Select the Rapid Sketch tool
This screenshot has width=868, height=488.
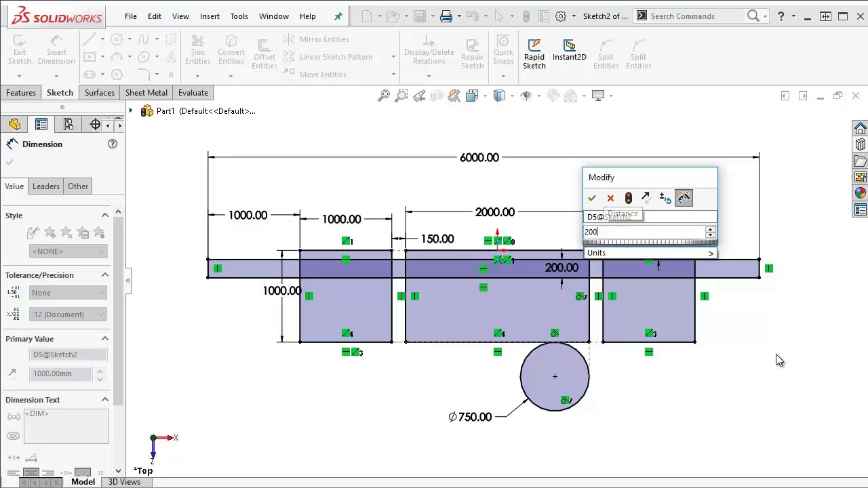tap(534, 54)
